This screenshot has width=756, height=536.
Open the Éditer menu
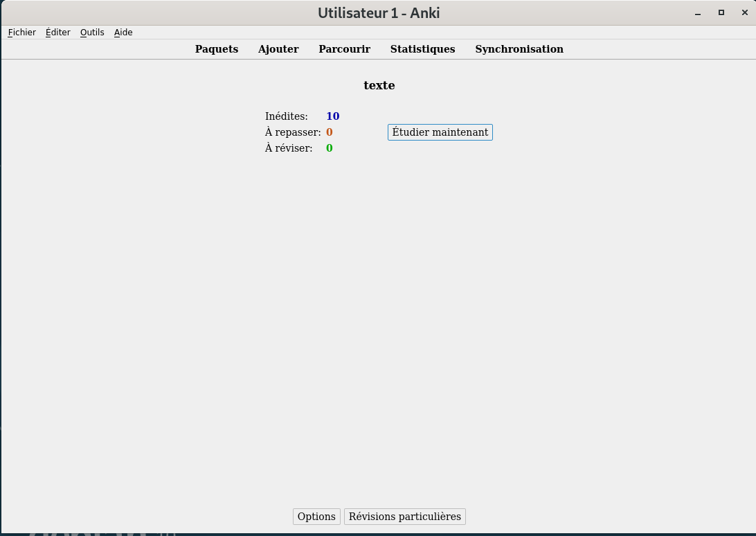pos(58,33)
